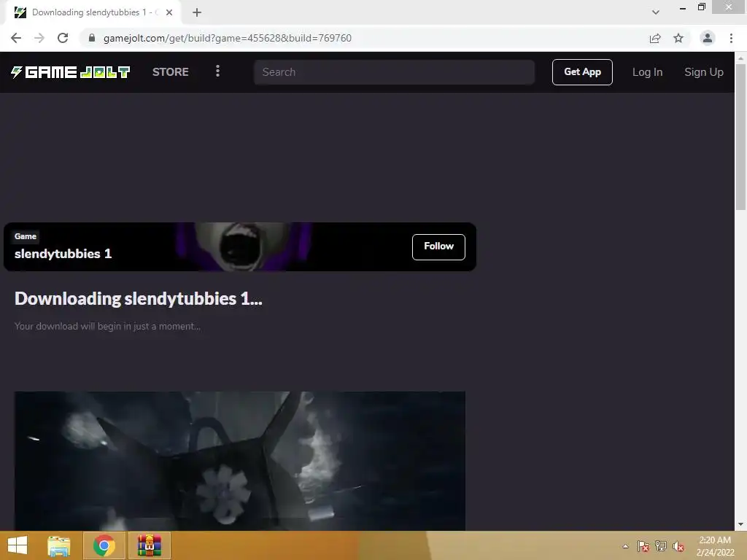Go back to the previous page
Viewport: 747px width, 560px height.
click(16, 38)
